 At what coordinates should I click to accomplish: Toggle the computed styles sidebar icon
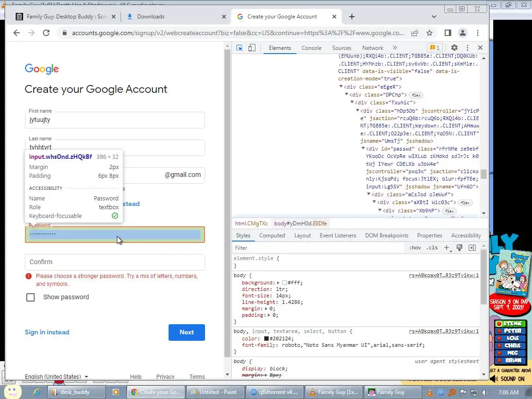click(x=472, y=248)
